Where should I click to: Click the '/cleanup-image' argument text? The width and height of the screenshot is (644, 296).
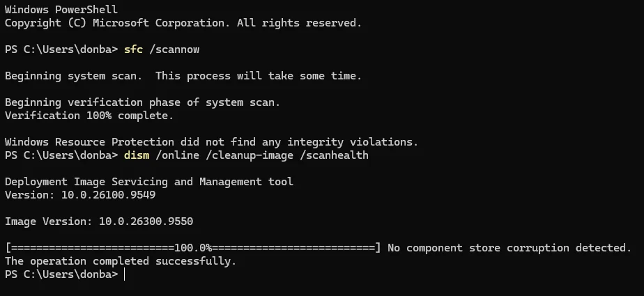pyautogui.click(x=252, y=155)
